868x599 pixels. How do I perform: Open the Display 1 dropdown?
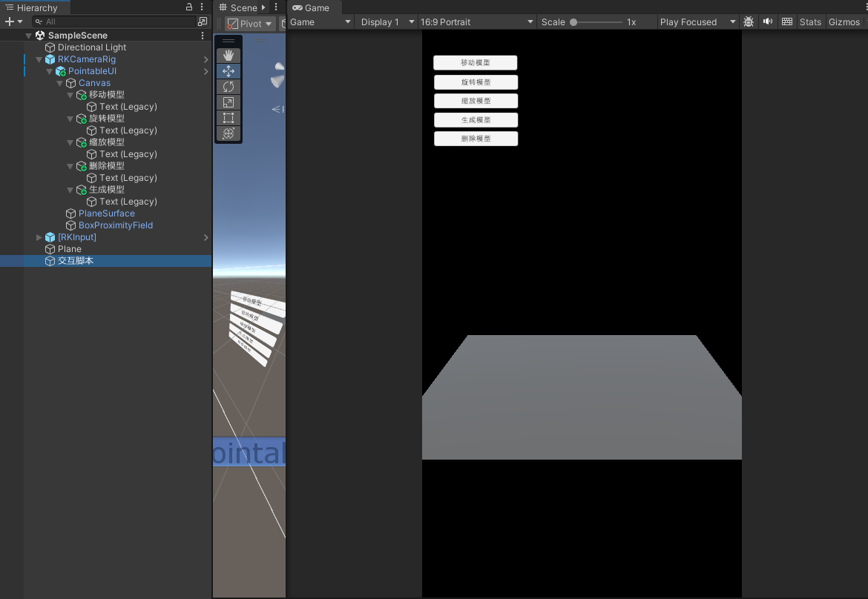pyautogui.click(x=387, y=22)
